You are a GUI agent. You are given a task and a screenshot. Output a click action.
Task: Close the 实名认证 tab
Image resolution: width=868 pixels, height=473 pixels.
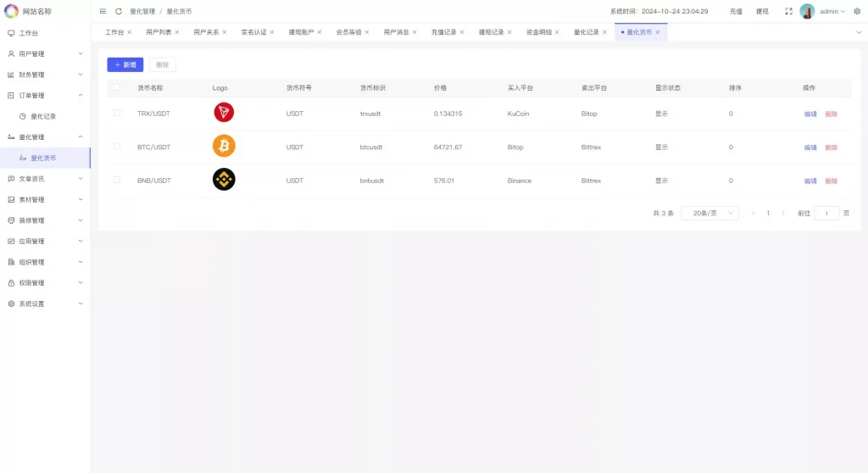tap(272, 32)
